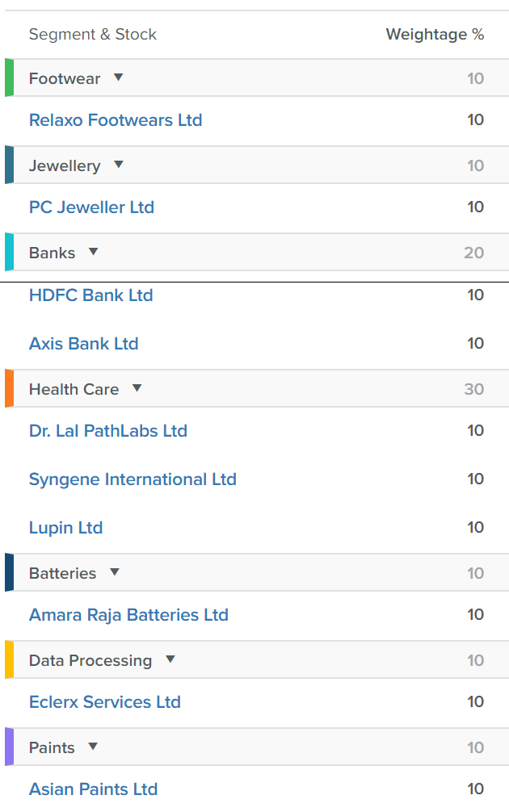The height and width of the screenshot is (812, 509).
Task: Click the Segment & Stock column header
Action: pos(93,34)
